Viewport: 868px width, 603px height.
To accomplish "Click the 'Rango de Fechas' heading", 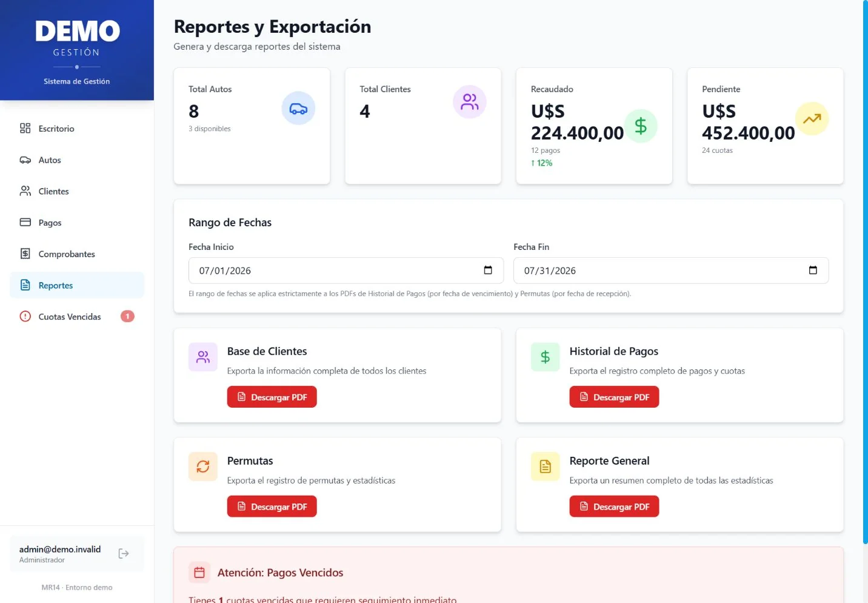I will pyautogui.click(x=230, y=223).
